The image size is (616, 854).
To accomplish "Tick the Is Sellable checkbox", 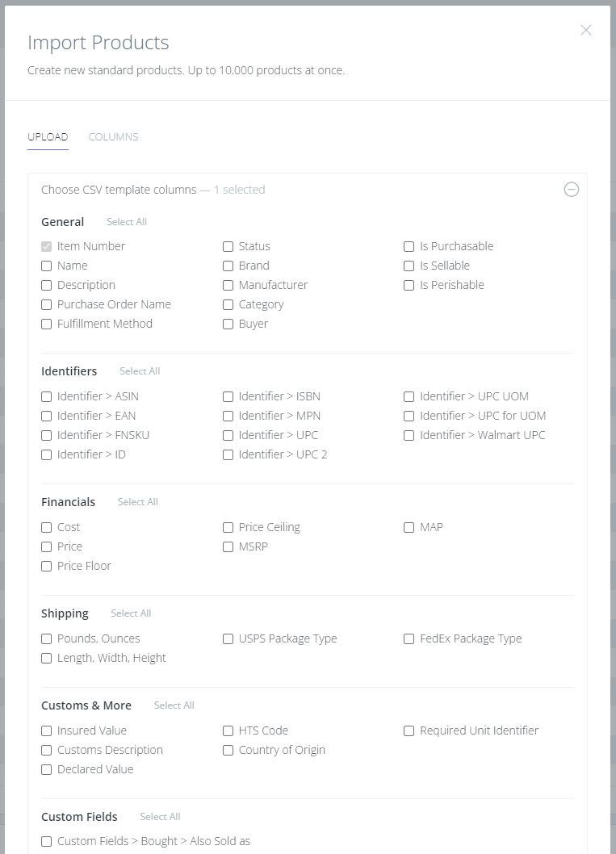I will pyautogui.click(x=409, y=266).
